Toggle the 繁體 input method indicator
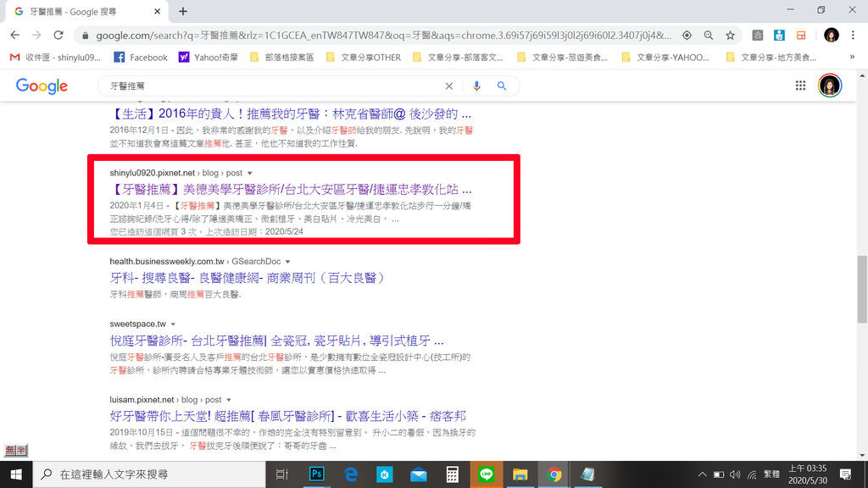Screen dimensions: 868x488 [x=771, y=474]
